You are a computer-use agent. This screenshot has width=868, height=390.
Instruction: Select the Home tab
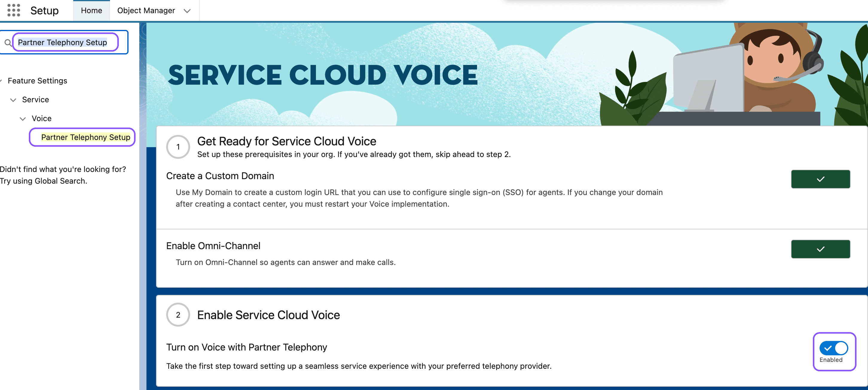pos(91,10)
